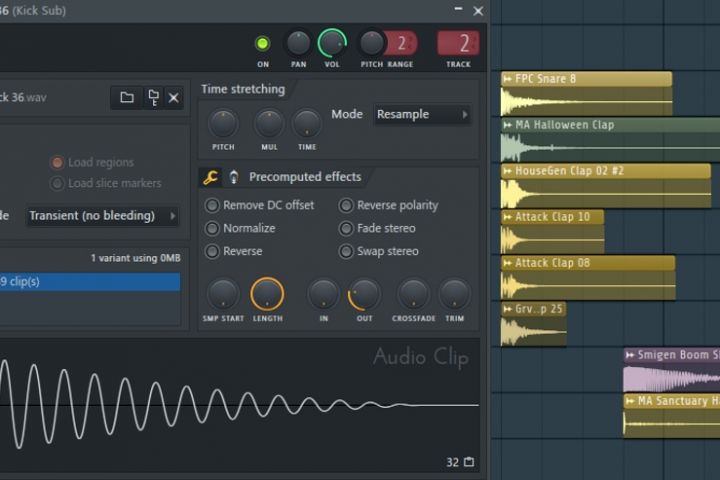
Task: Click the 'Time stretching' heading
Action: pos(243,89)
